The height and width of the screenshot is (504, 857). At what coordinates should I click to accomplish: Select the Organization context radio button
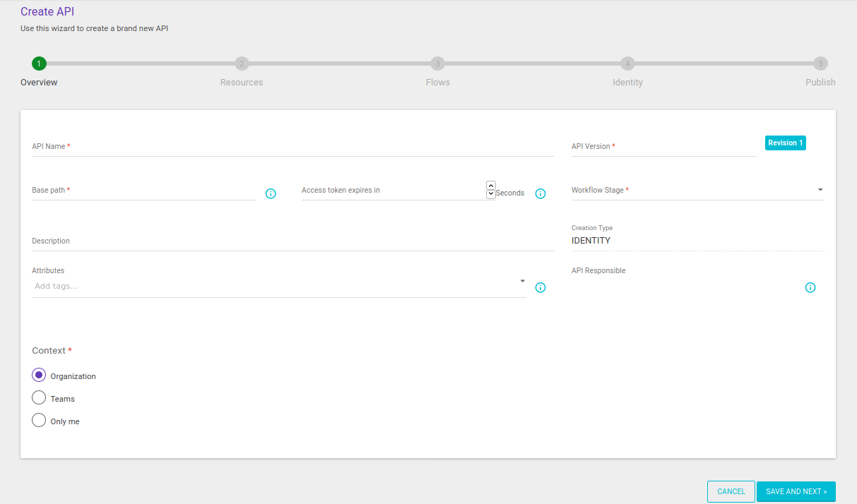point(39,374)
